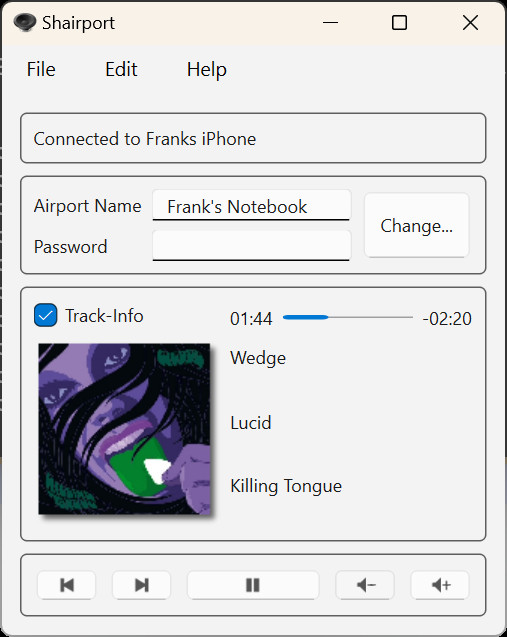Click the Airport Name text field

[x=251, y=206]
